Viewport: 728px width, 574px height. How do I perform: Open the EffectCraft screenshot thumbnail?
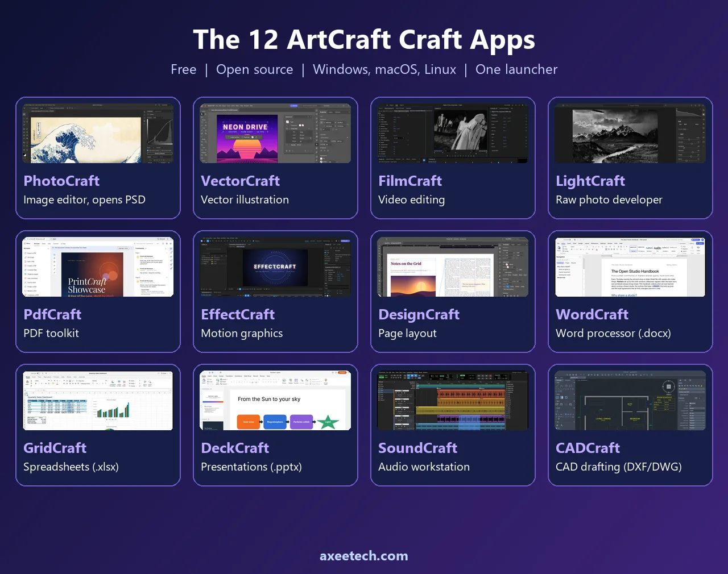pyautogui.click(x=275, y=267)
